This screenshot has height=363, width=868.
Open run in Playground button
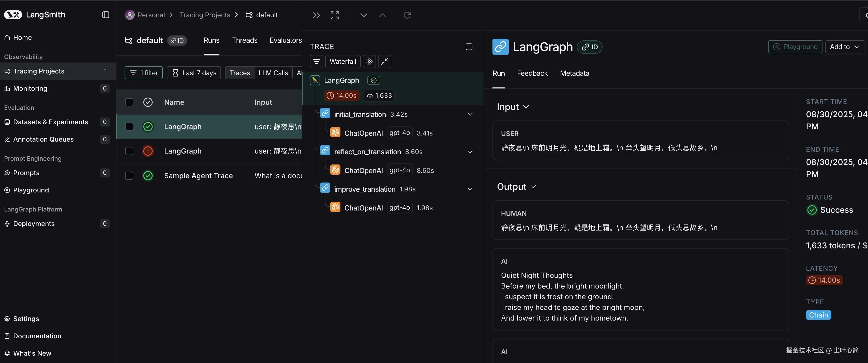pyautogui.click(x=795, y=47)
